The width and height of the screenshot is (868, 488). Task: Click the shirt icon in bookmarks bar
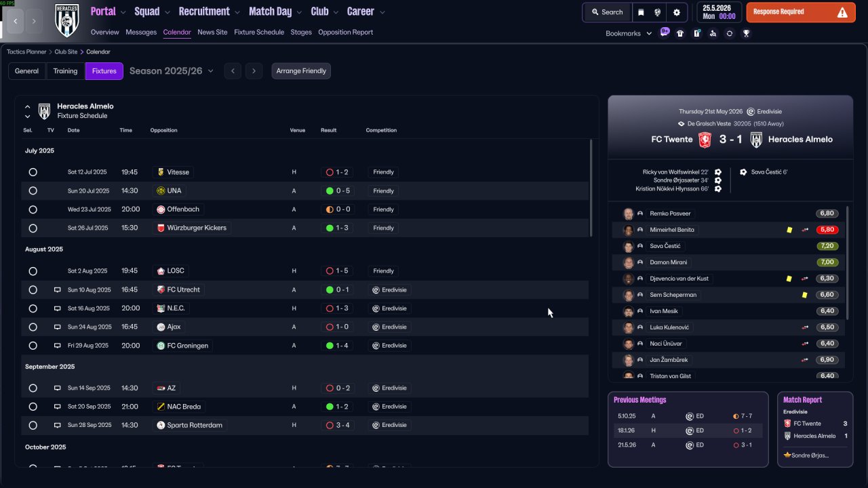pos(680,33)
